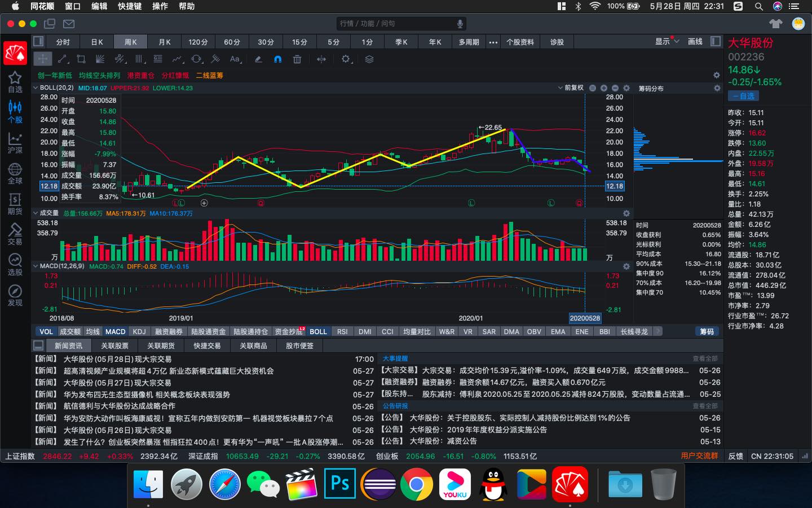Toggle right panel layout icon beside 画线
The height and width of the screenshot is (508, 812).
(x=716, y=41)
